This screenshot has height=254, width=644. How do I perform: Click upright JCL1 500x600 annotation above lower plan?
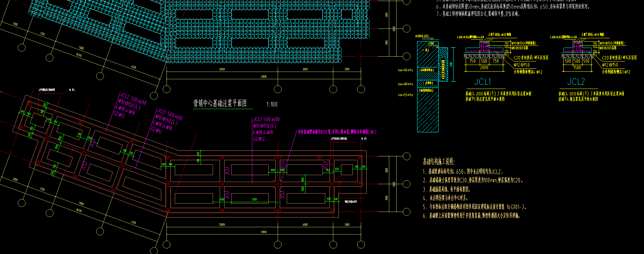266,120
